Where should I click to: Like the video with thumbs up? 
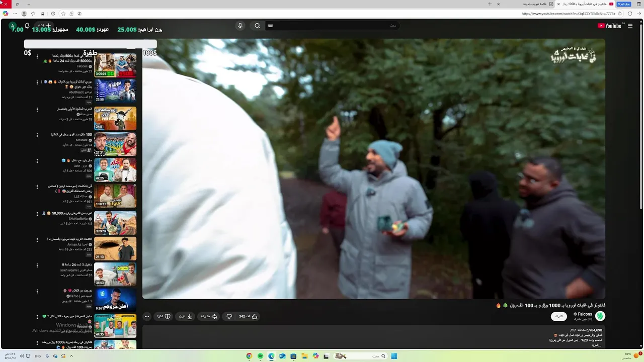[x=248, y=316]
